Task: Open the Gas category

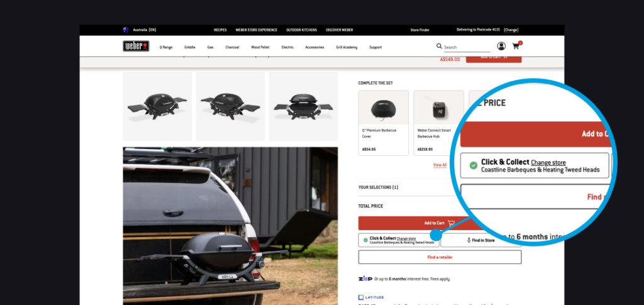Action: (x=210, y=47)
